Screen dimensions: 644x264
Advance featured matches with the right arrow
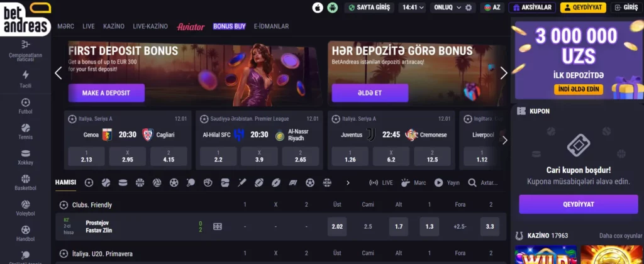(x=505, y=140)
